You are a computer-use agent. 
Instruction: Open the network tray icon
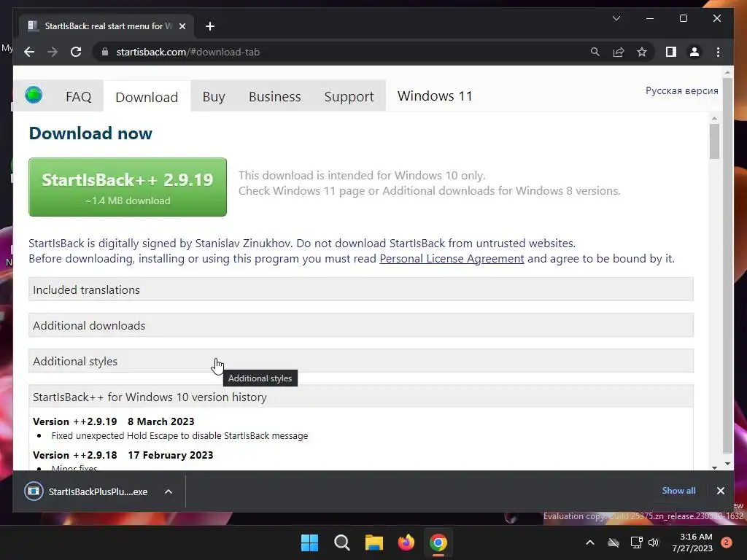[636, 542]
